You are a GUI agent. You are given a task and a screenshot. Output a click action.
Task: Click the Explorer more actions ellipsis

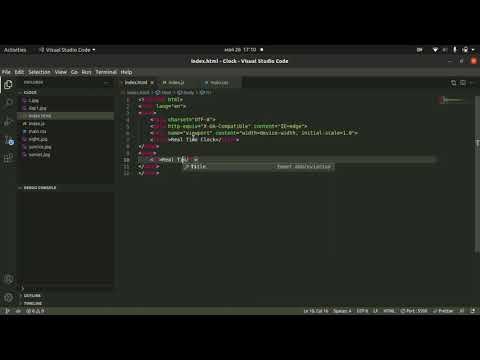pyautogui.click(x=107, y=83)
